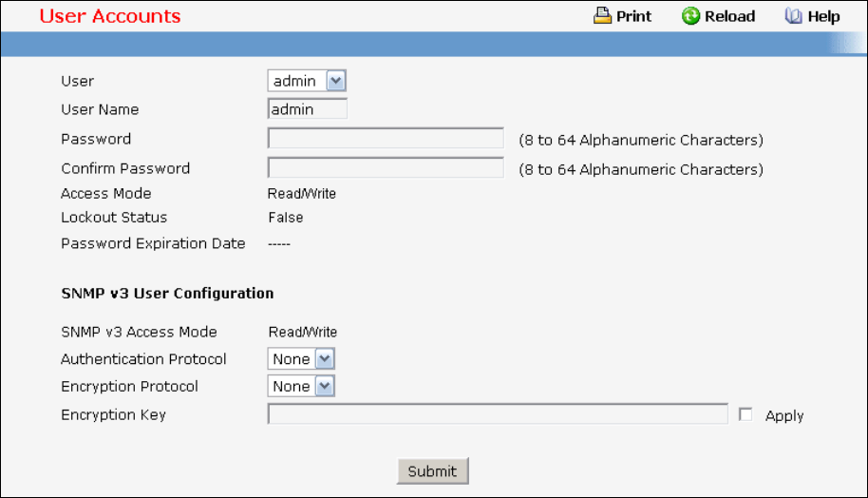Expand the Encryption Protocol dropdown
Image resolution: width=868 pixels, height=498 pixels.
[301, 387]
